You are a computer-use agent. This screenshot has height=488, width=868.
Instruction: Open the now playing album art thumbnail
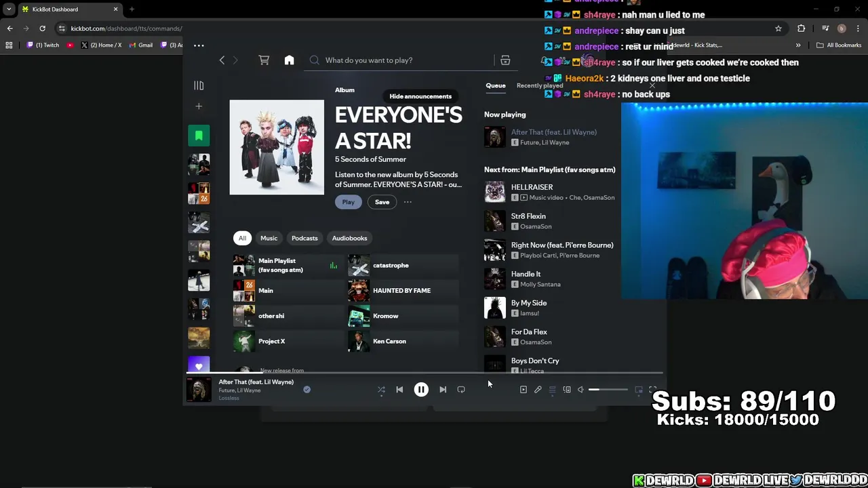pyautogui.click(x=199, y=390)
